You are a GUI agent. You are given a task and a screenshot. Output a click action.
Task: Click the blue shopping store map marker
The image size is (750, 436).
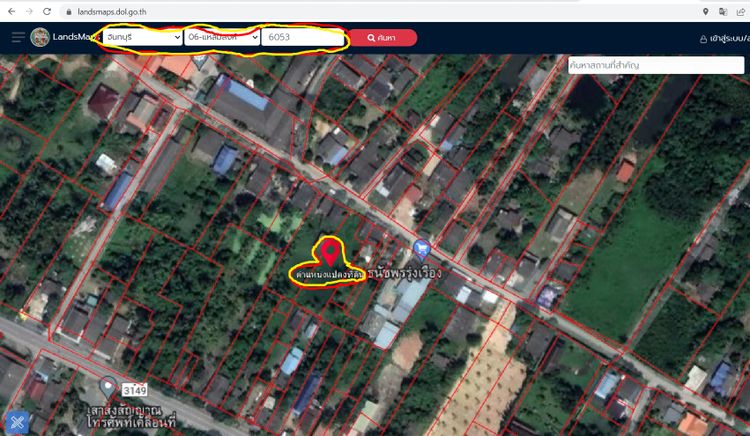pyautogui.click(x=422, y=248)
